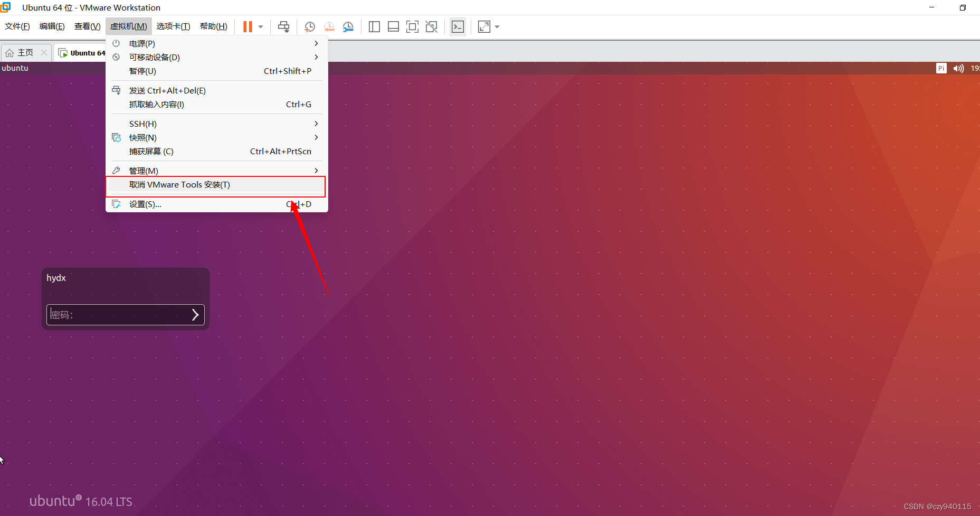Viewport: 980px width, 516px height.
Task: Minimize the VMware Workstation window
Action: [x=931, y=7]
